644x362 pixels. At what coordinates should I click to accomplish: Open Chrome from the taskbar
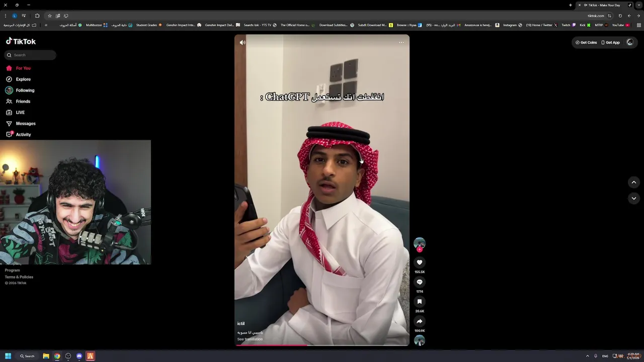[x=57, y=356]
